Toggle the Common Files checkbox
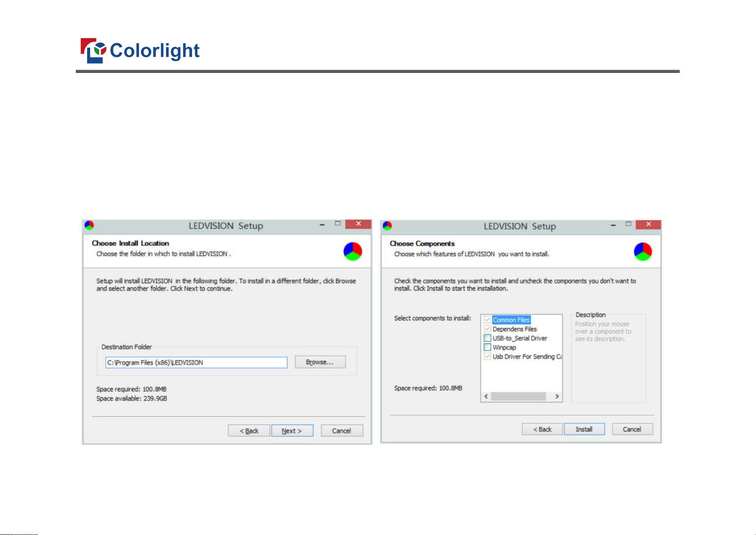 tap(487, 320)
